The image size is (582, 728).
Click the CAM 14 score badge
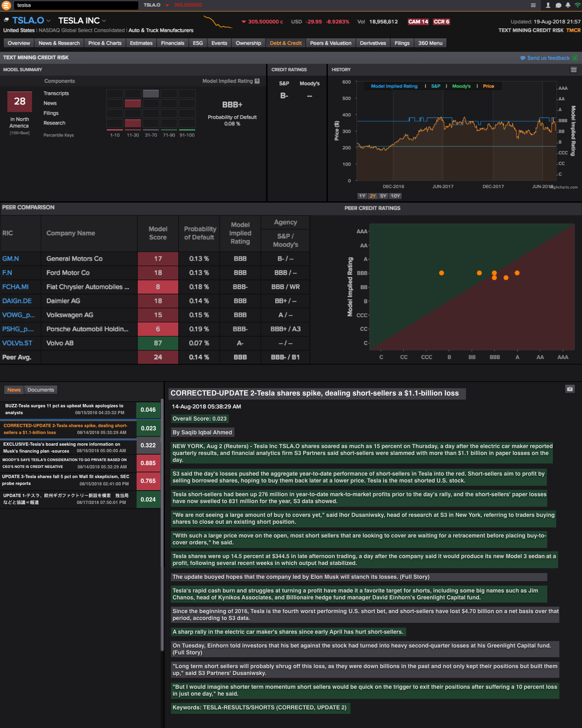tap(418, 22)
